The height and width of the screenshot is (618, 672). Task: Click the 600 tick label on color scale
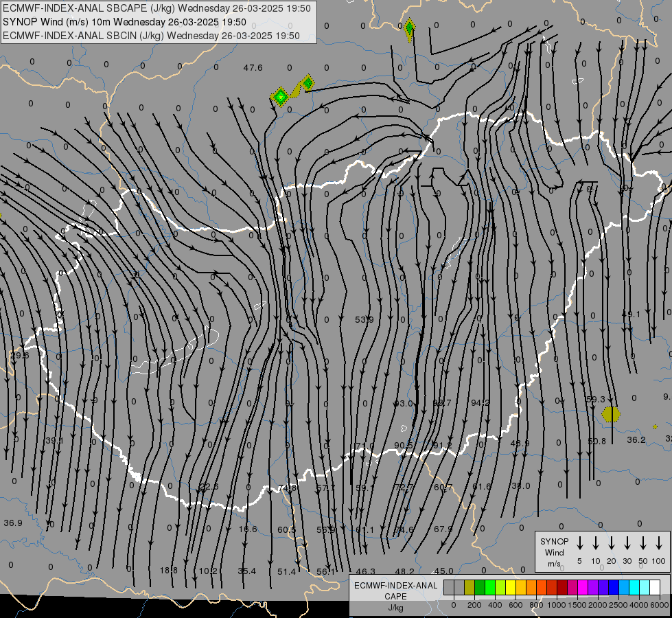pyautogui.click(x=515, y=605)
